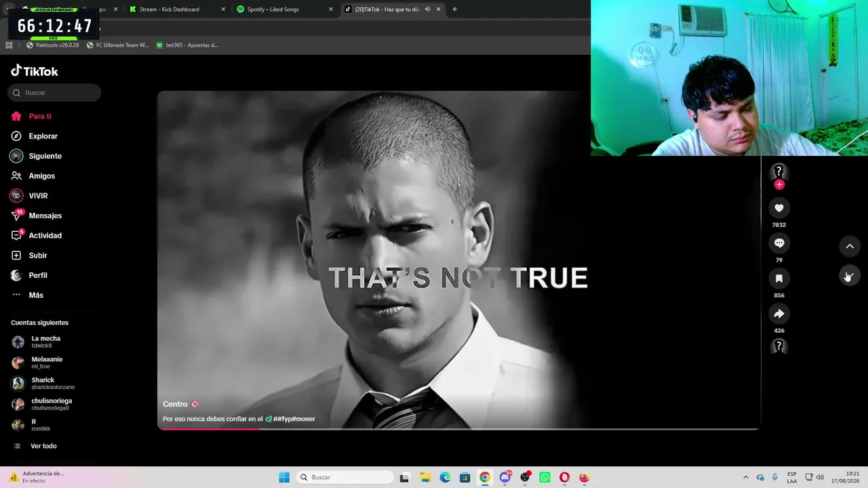Share the video using the arrow icon
Viewport: 868px width, 488px height.
(x=779, y=314)
